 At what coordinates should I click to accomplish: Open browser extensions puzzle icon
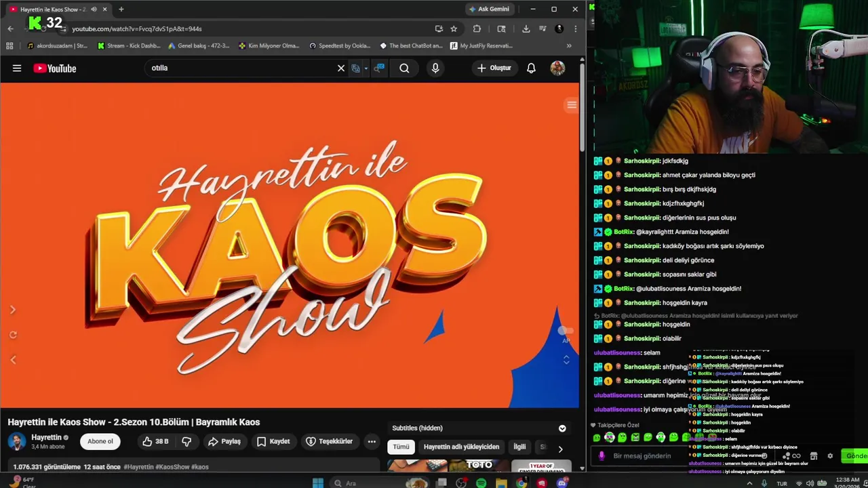click(x=477, y=28)
